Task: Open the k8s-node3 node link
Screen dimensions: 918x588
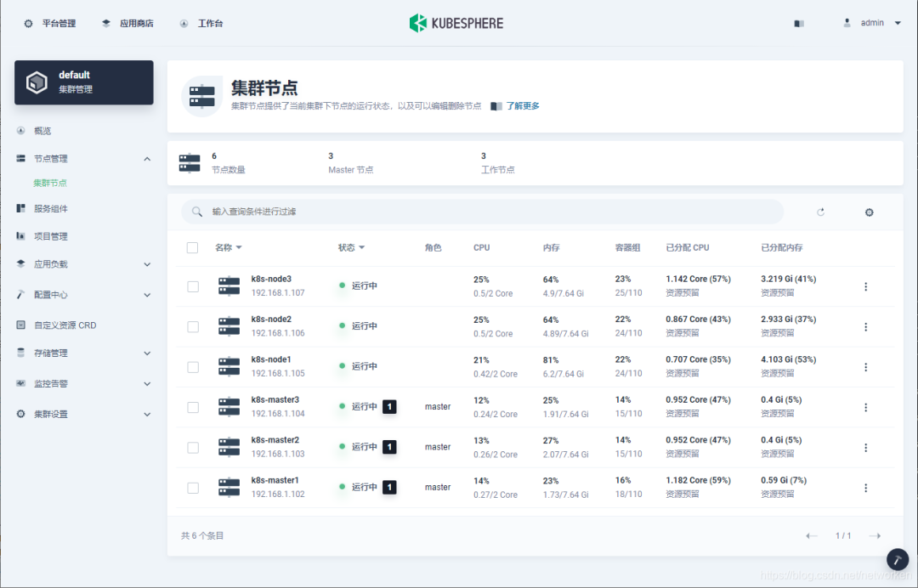Action: pyautogui.click(x=271, y=279)
